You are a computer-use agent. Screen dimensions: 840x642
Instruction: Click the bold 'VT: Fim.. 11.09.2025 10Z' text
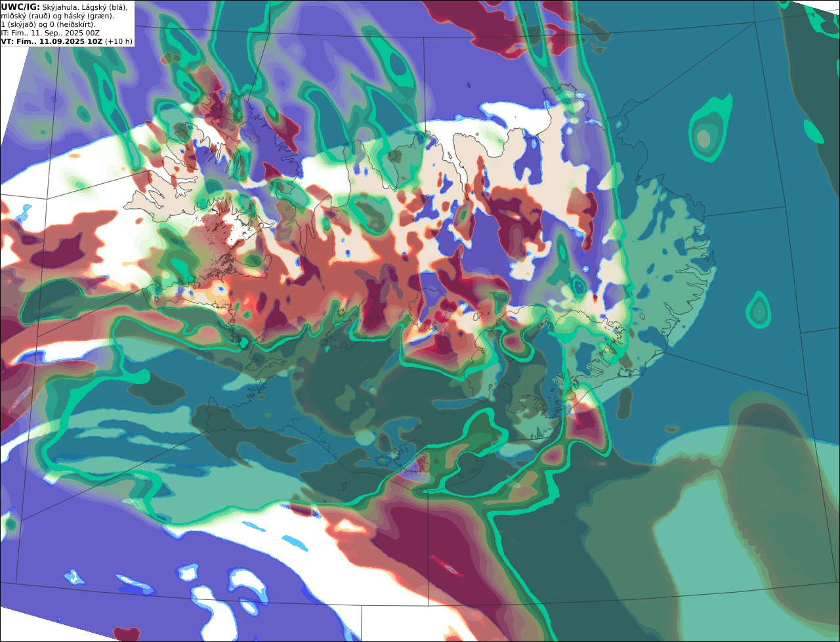coord(52,41)
